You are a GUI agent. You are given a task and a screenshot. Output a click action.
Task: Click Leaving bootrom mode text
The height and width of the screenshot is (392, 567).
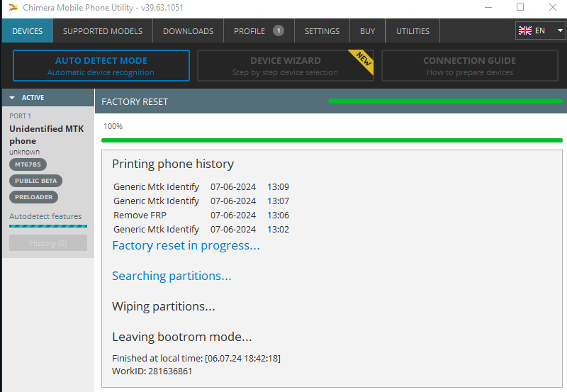click(182, 337)
